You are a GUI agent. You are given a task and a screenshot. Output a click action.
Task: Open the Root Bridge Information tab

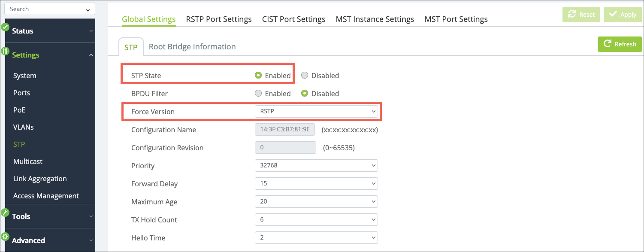192,47
